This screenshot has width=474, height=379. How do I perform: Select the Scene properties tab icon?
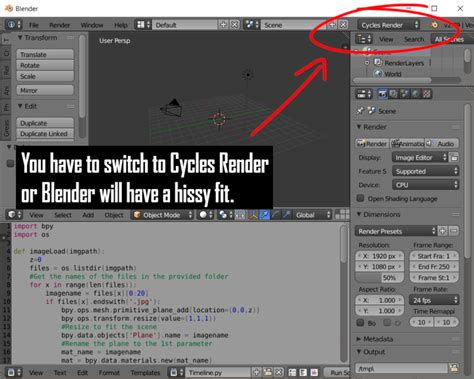404,94
